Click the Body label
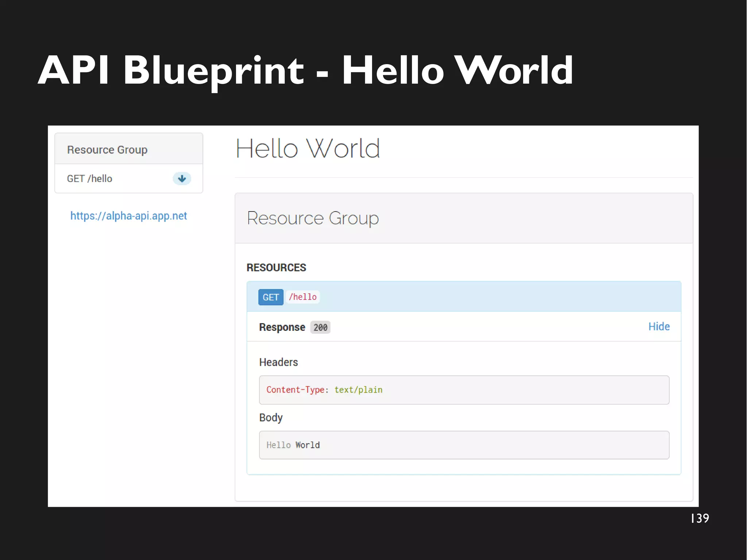This screenshot has height=560, width=747. pyautogui.click(x=271, y=418)
